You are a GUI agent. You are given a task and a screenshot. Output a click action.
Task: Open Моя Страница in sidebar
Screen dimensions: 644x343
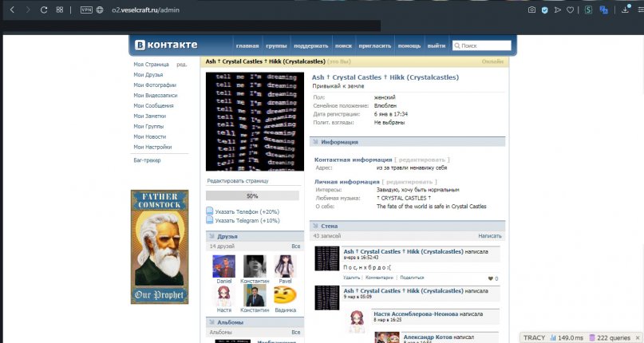[x=151, y=65]
